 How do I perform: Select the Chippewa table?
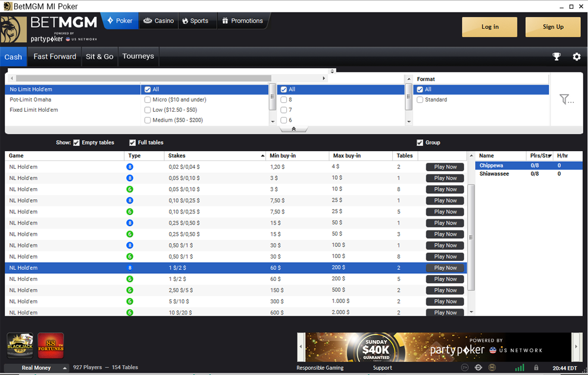pyautogui.click(x=529, y=165)
